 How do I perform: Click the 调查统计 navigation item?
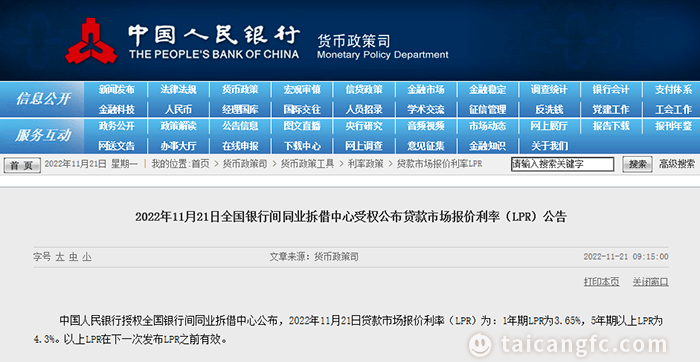pos(549,90)
